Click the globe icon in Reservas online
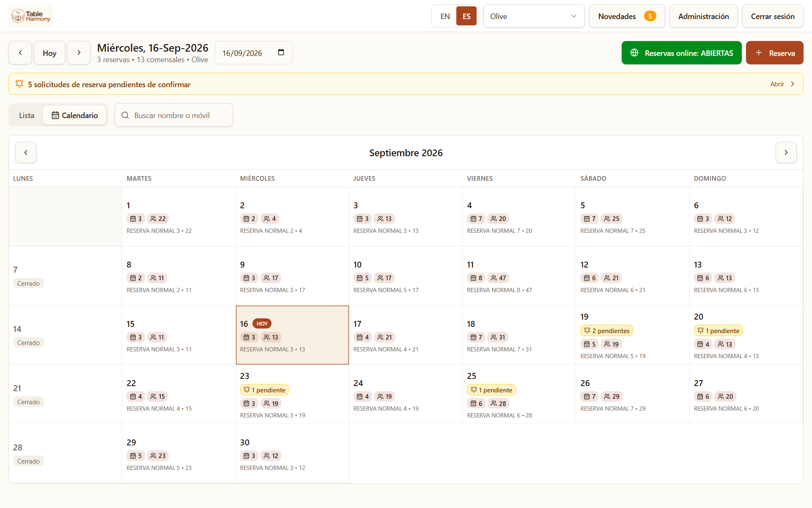Viewport: 812px width, 508px height. 634,53
